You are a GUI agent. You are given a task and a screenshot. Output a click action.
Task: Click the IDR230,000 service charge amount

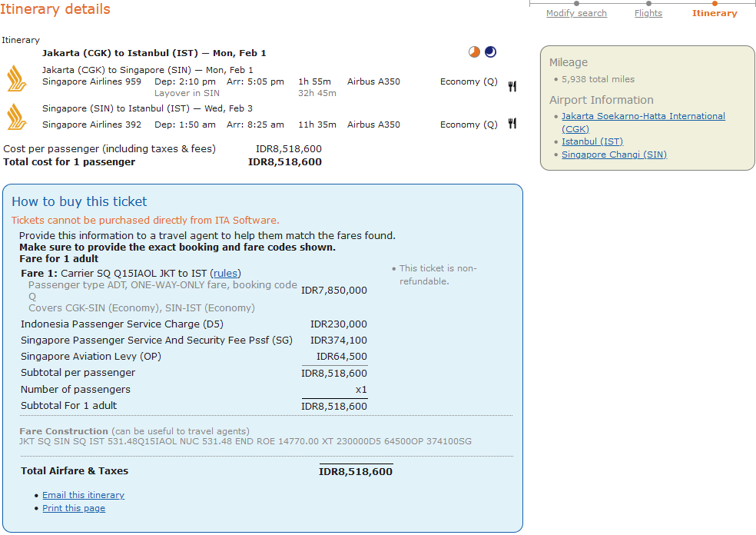(x=339, y=324)
